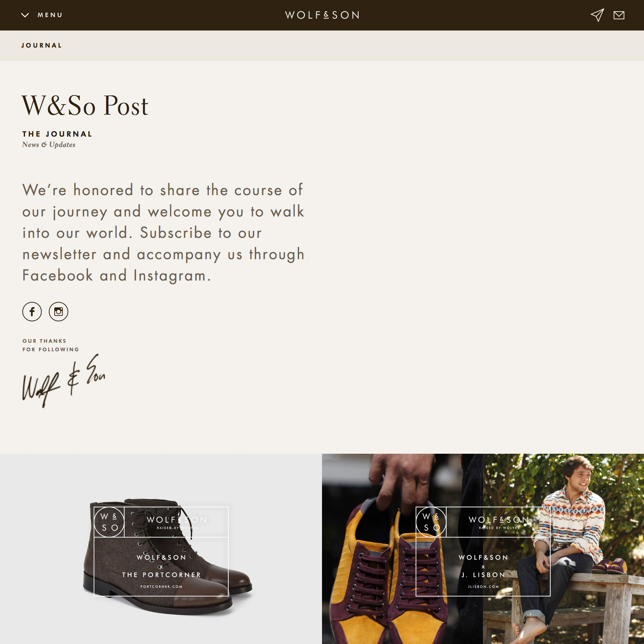The image size is (644, 644).
Task: Click the Wolf & Son handwritten signature
Action: coord(64,381)
